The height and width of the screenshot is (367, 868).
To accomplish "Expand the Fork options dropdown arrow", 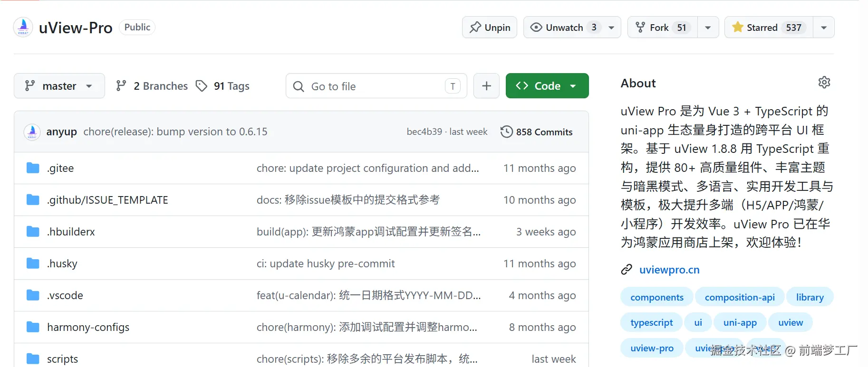I will pos(708,28).
